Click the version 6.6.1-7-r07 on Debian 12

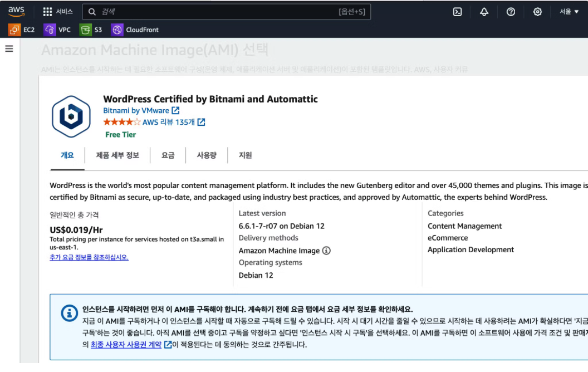[x=282, y=226]
